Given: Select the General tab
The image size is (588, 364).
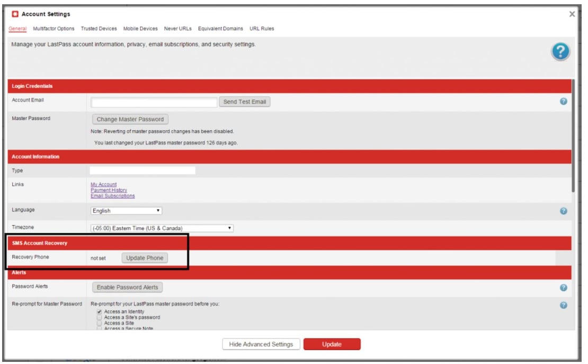Looking at the screenshot, I should [17, 29].
